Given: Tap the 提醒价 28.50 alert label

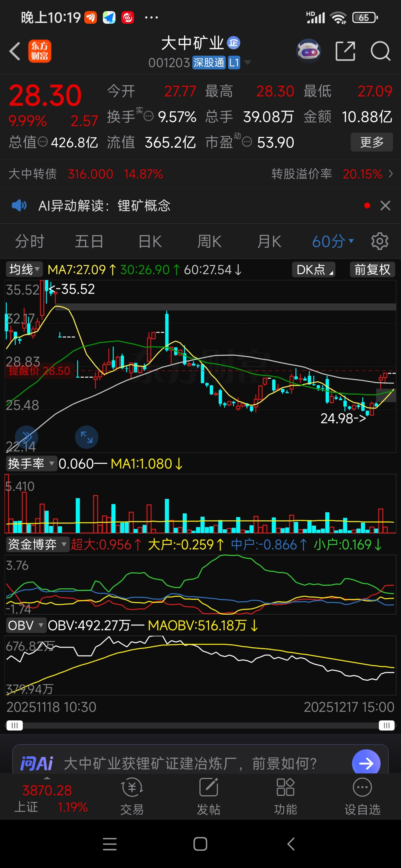Looking at the screenshot, I should click(x=40, y=371).
